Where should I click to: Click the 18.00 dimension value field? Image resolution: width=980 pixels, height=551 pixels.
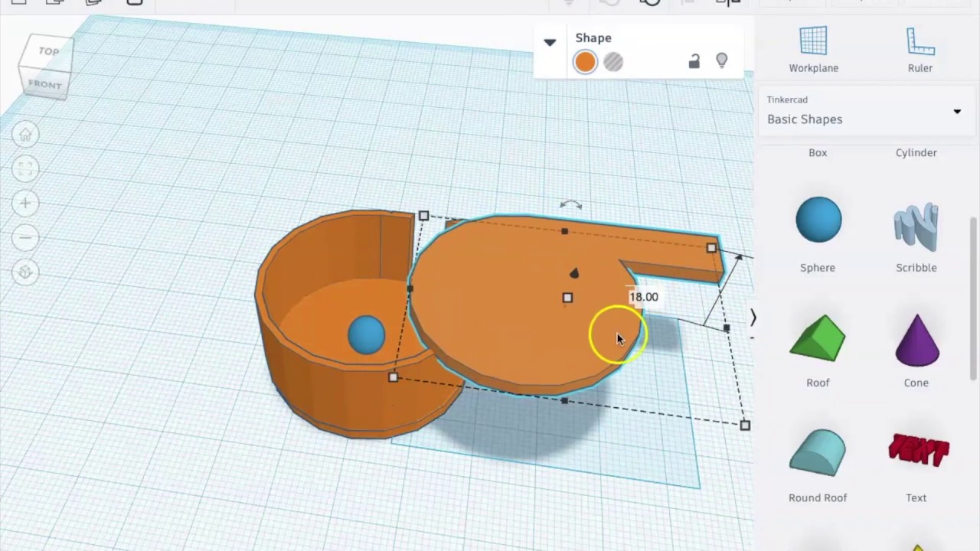tap(643, 297)
